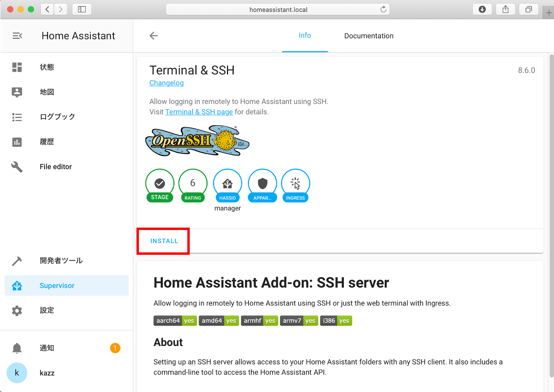554x392 pixels.
Task: Select ログブック in the sidebar
Action: (x=66, y=117)
